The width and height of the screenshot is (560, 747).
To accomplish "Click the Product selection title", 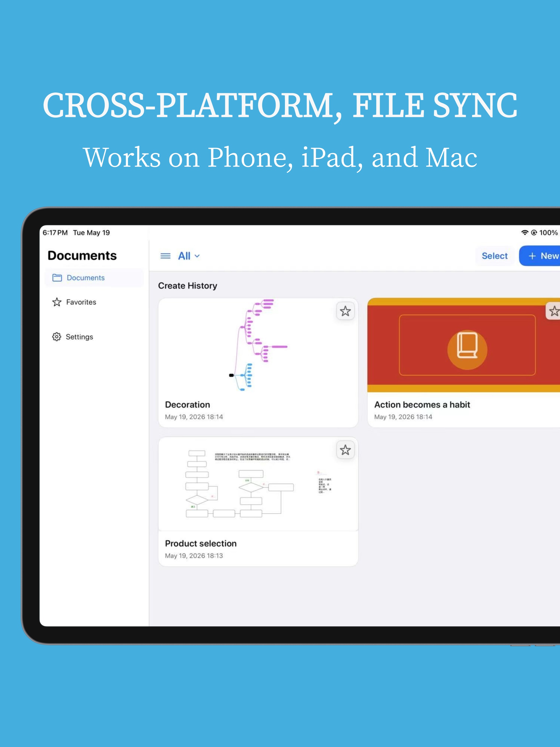I will pos(201,543).
